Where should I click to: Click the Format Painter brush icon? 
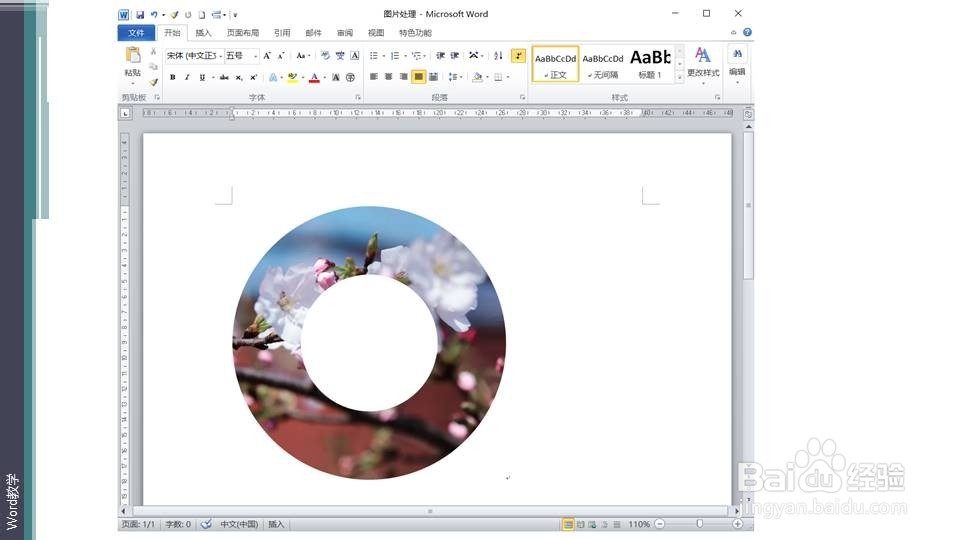[153, 81]
